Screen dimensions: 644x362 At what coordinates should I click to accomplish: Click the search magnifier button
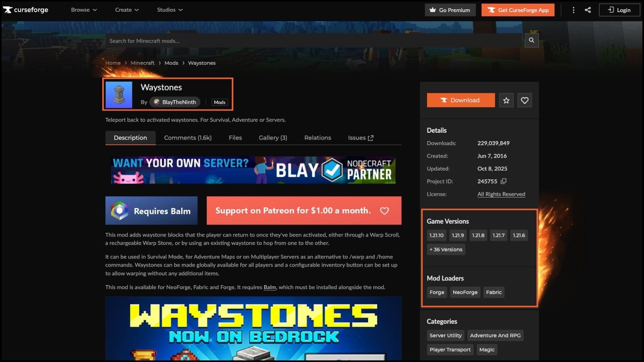point(531,40)
